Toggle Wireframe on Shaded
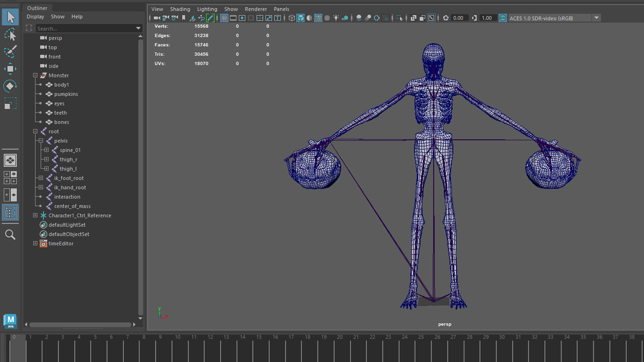The image size is (644, 362). pos(318,18)
